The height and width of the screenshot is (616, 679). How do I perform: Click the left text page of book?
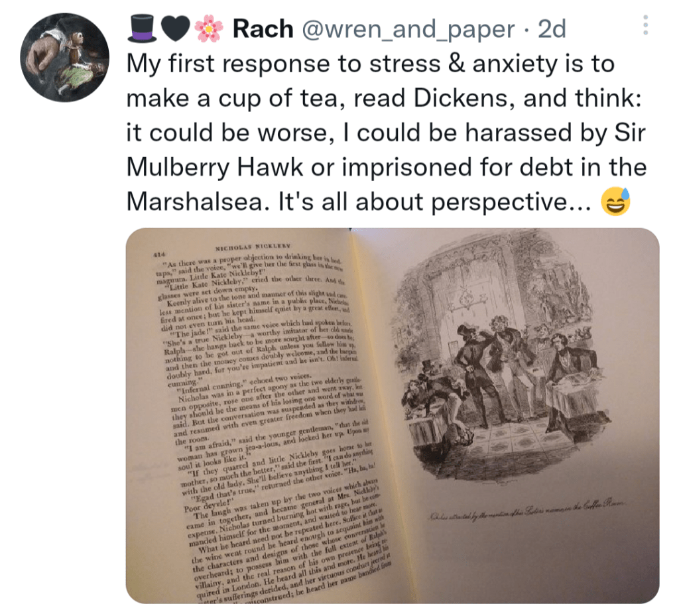[x=260, y=416]
